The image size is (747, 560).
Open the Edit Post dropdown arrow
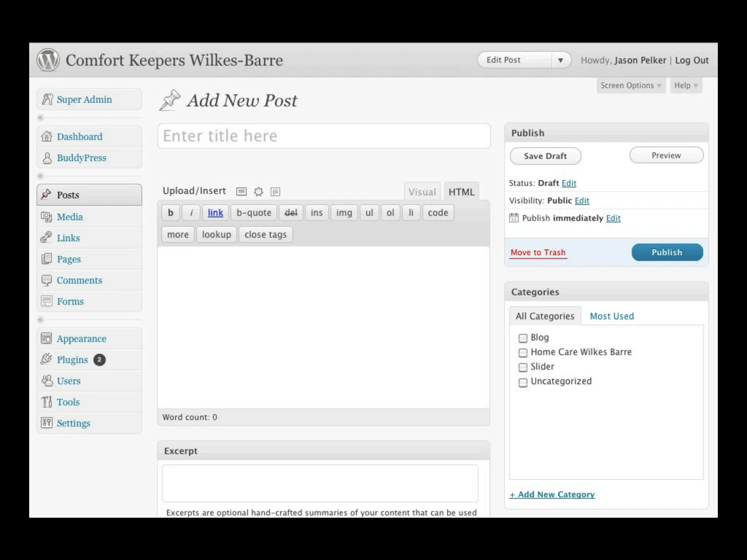click(x=561, y=60)
